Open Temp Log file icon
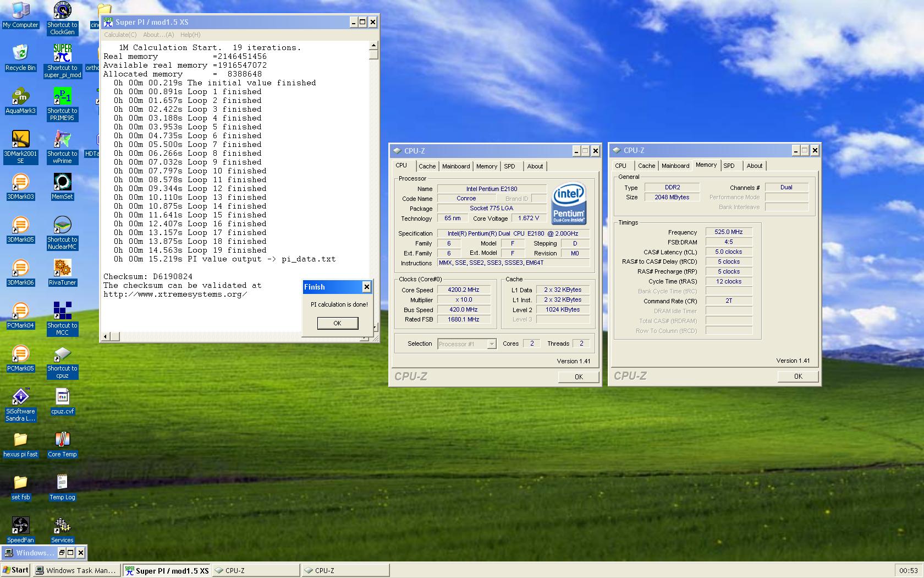The width and height of the screenshot is (924, 578). (x=62, y=487)
